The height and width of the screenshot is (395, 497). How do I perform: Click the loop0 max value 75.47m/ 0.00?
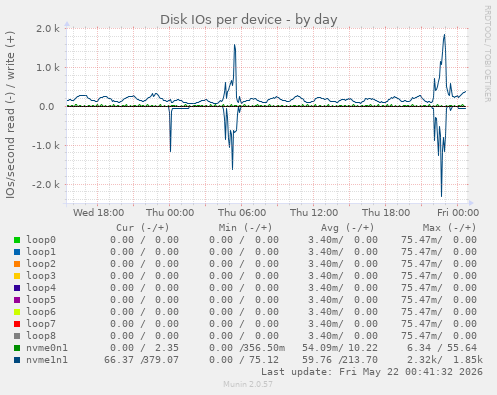point(439,240)
